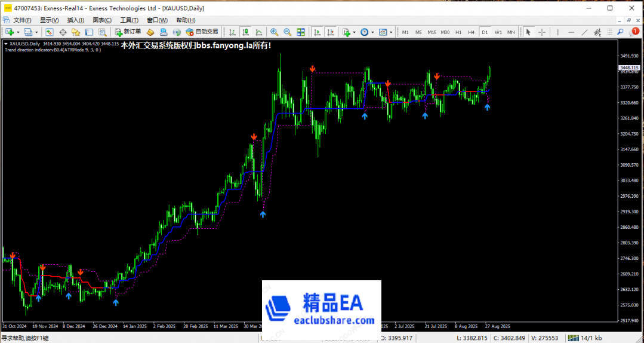The width and height of the screenshot is (644, 343).
Task: Expand the periods clock dropdown arrow
Action: click(372, 32)
